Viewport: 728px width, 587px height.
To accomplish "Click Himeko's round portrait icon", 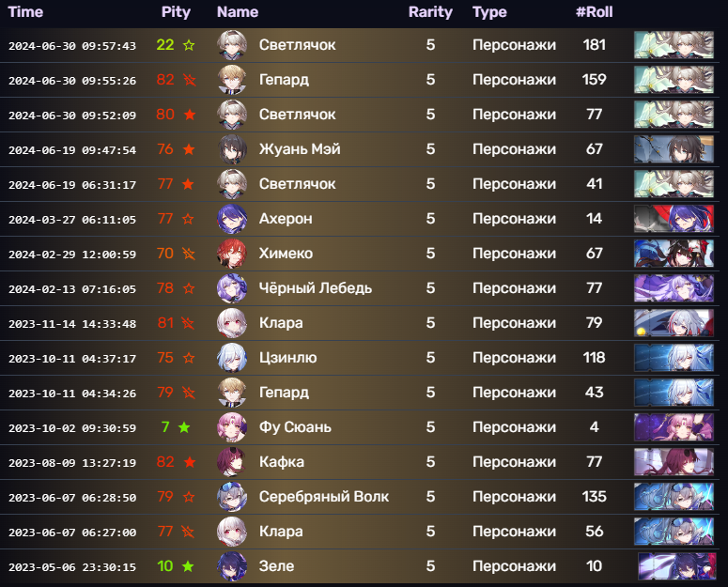I will 232,254.
